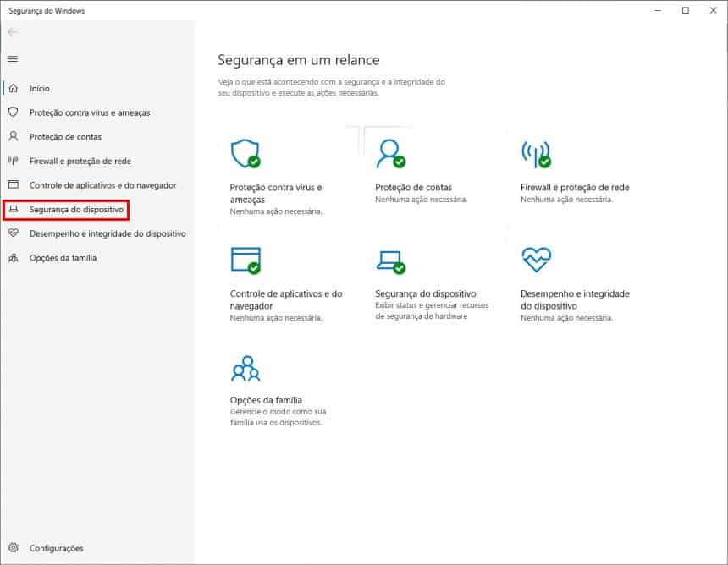Open the large window icon tile for app control
Image resolution: width=728 pixels, height=565 pixels.
(x=245, y=261)
